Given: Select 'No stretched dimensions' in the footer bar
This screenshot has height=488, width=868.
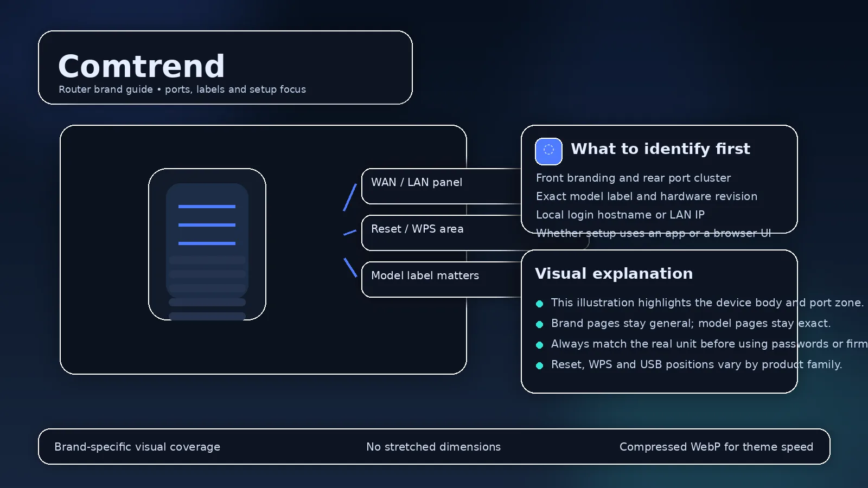Looking at the screenshot, I should point(433,447).
